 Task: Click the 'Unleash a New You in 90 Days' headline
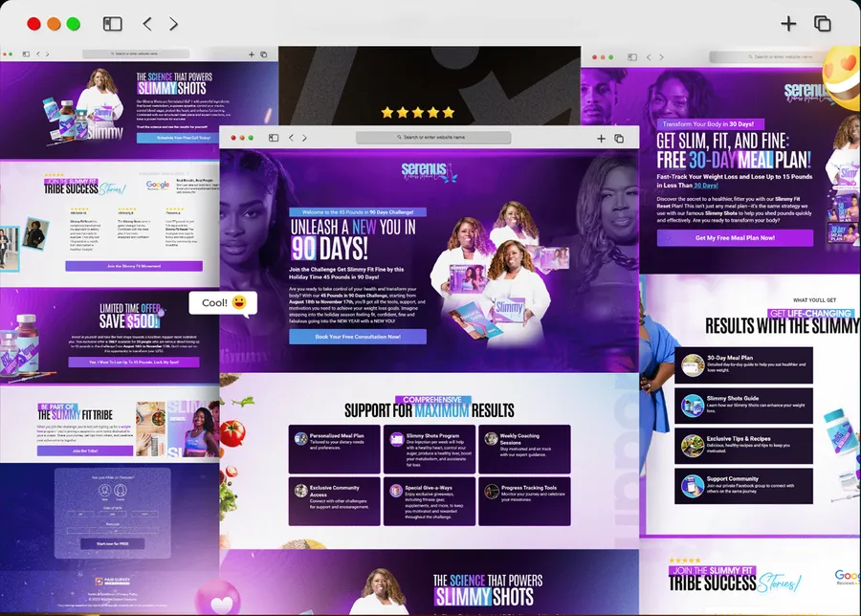353,239
